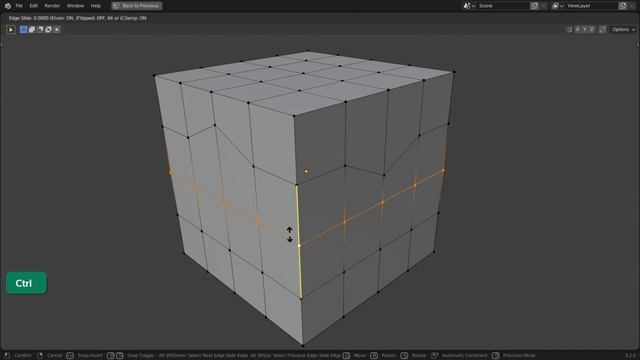640x360 pixels.
Task: Open the File menu
Action: coord(19,6)
